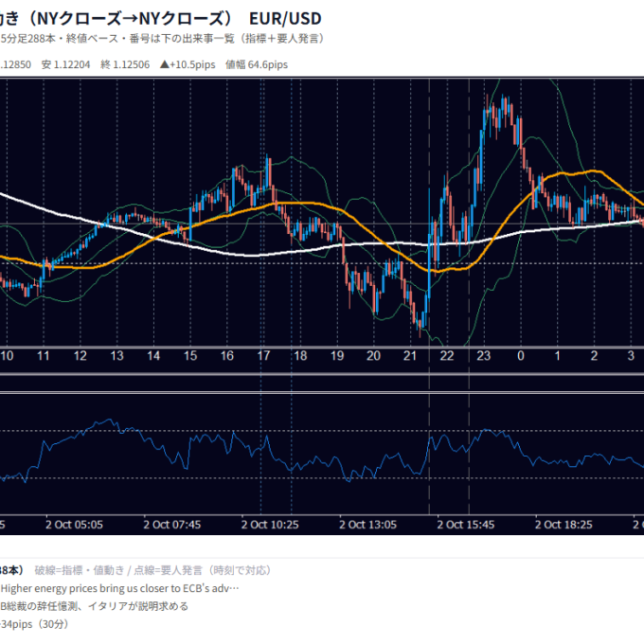Click the 破線=指標・値動き legend text
This screenshot has width=644, height=644.
[x=79, y=570]
